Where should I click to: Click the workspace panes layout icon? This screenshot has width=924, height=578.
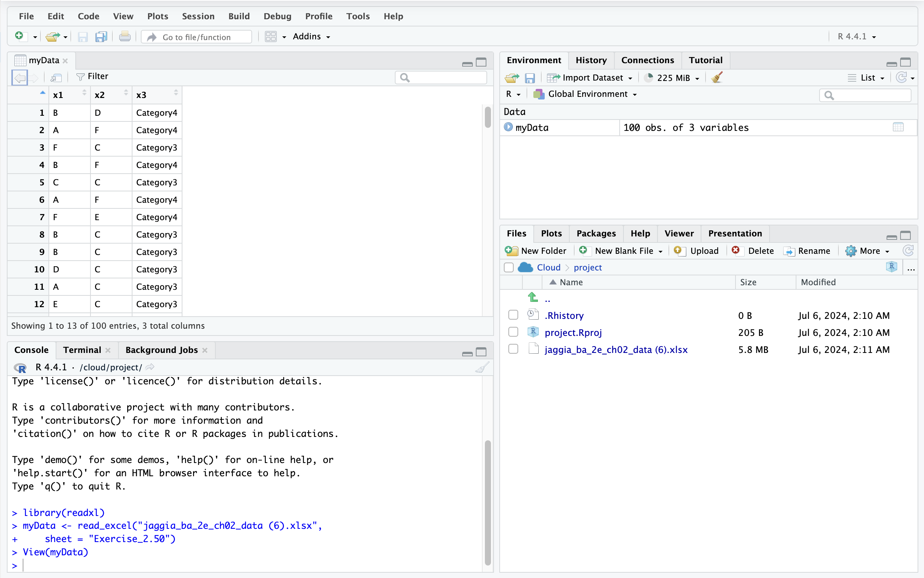point(271,37)
